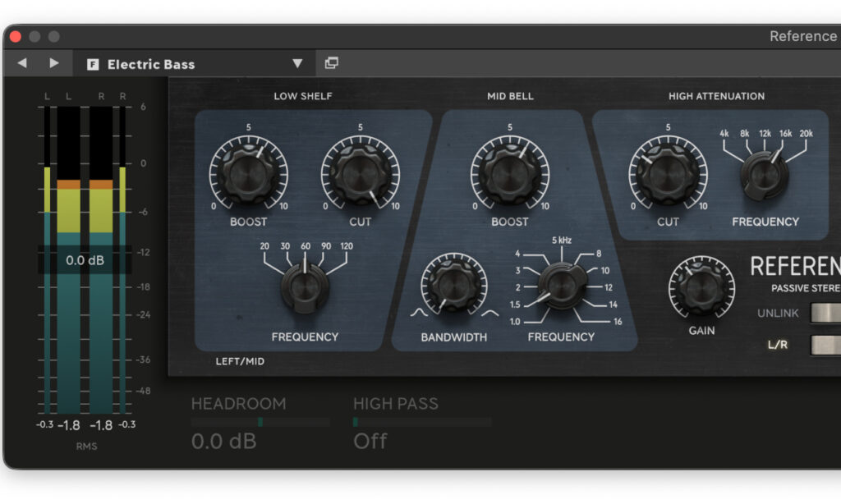
Task: Click the Headroom slider bar
Action: point(260,422)
